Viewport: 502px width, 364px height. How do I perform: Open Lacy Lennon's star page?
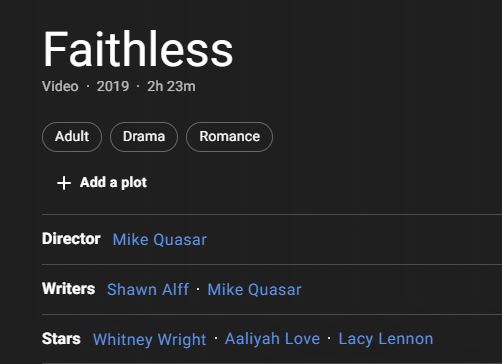tap(386, 339)
